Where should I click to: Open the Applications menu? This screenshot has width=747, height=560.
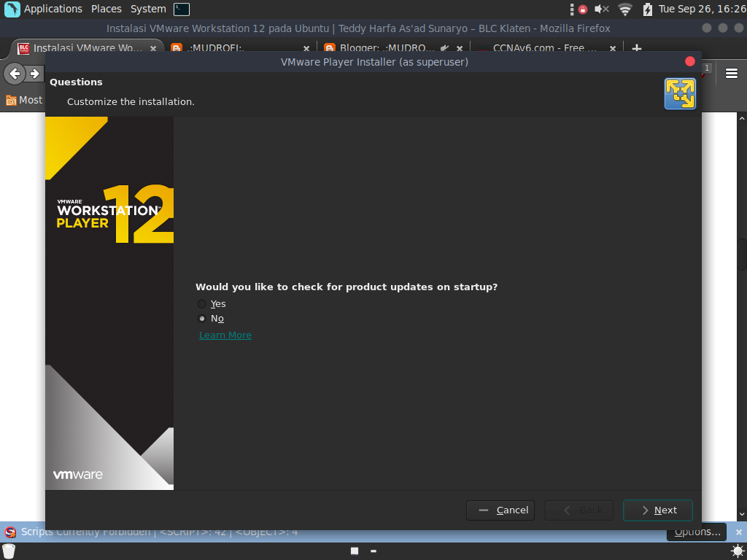(x=53, y=9)
